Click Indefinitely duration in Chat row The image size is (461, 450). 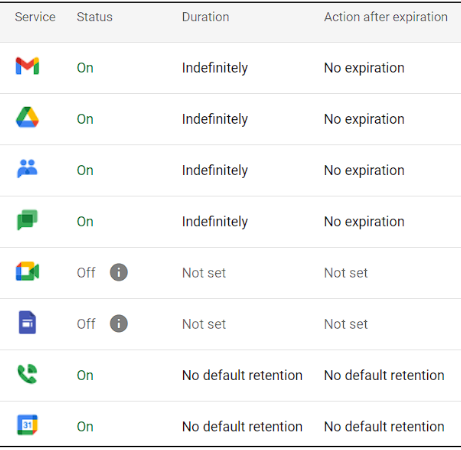pyautogui.click(x=215, y=222)
